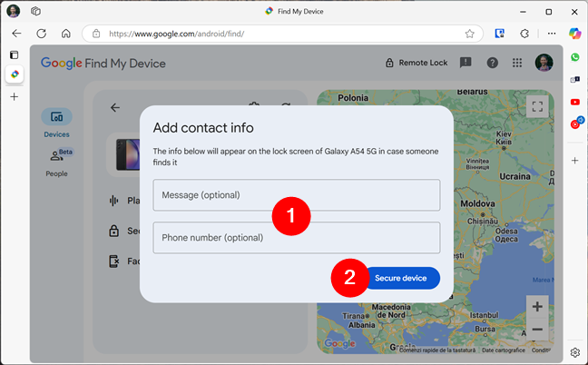This screenshot has height=365, width=588.
Task: Click the Factory reset phone icon
Action: click(113, 261)
